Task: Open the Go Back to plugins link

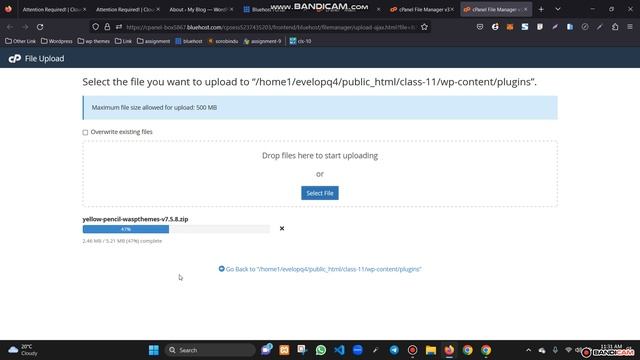Action: click(320, 269)
